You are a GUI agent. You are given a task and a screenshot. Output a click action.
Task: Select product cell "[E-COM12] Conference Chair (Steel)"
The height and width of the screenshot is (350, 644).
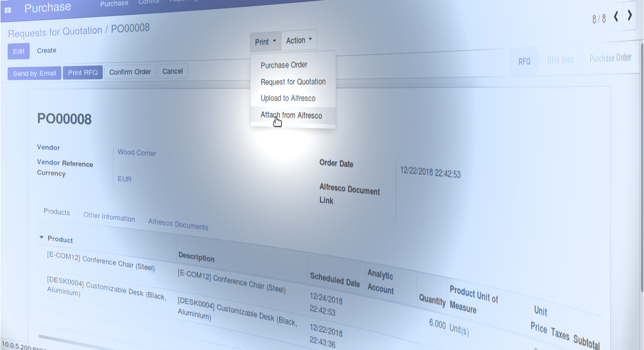[x=101, y=262]
